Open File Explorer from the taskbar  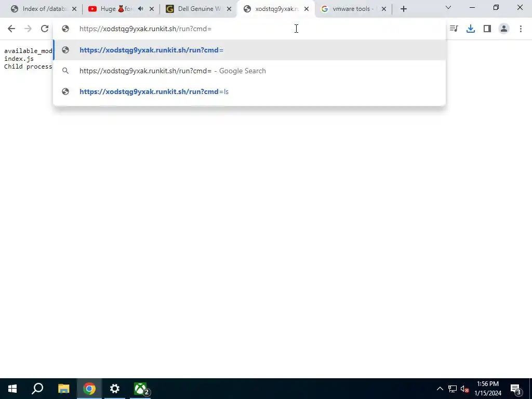click(63, 389)
